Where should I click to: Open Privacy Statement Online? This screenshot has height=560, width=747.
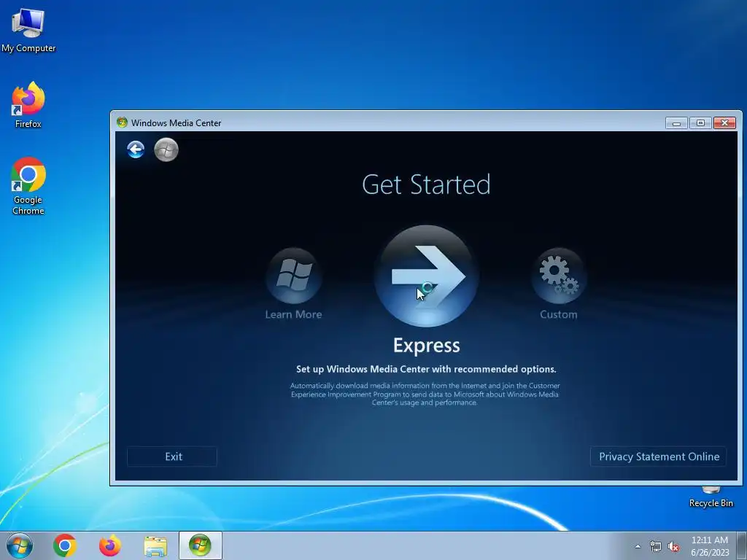[x=659, y=456]
